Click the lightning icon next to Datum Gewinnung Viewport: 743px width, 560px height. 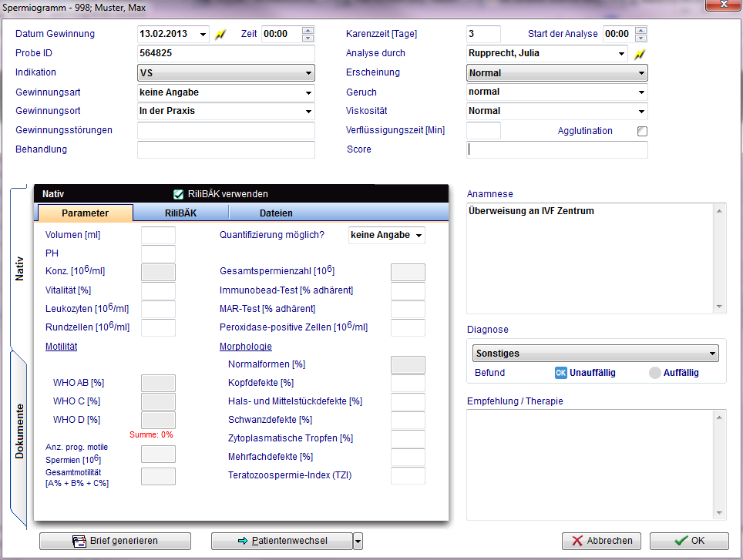point(220,35)
